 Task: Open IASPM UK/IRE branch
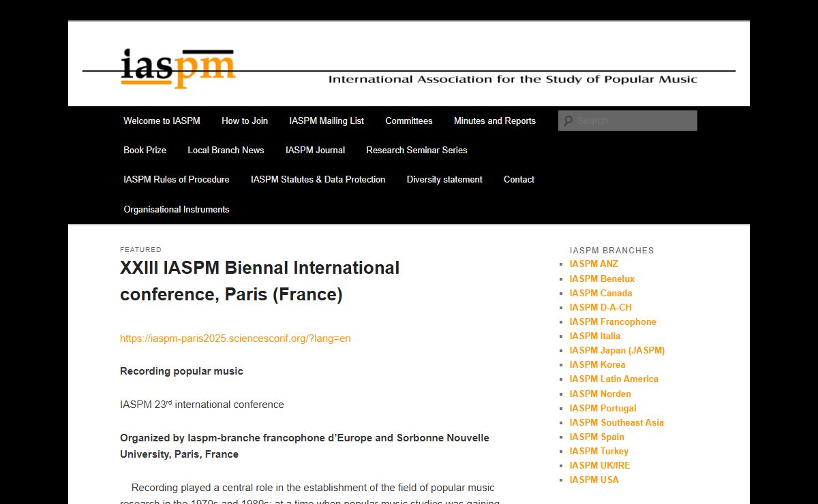(x=600, y=465)
